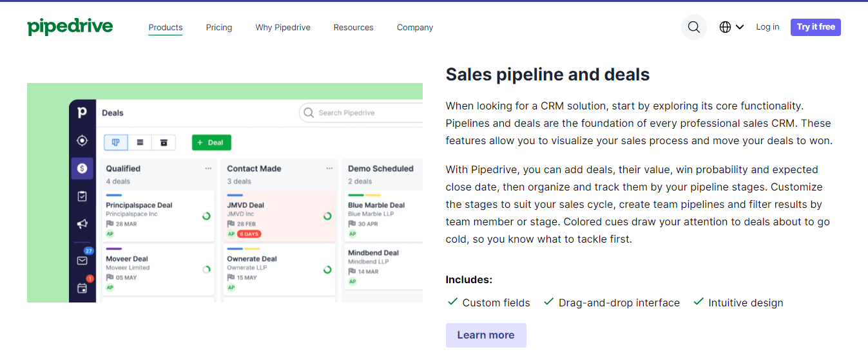Select the Deals dollar icon in sidebar
The image size is (868, 363).
pos(82,168)
